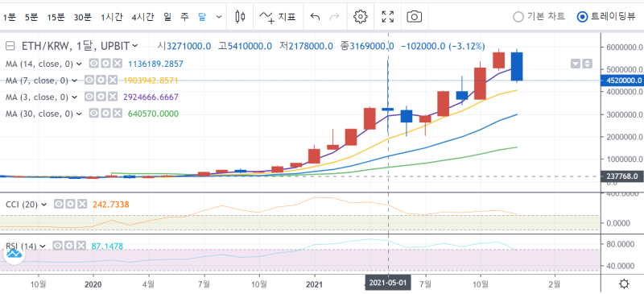
Task: Click the 2021-05-01 date marker
Action: click(x=388, y=284)
